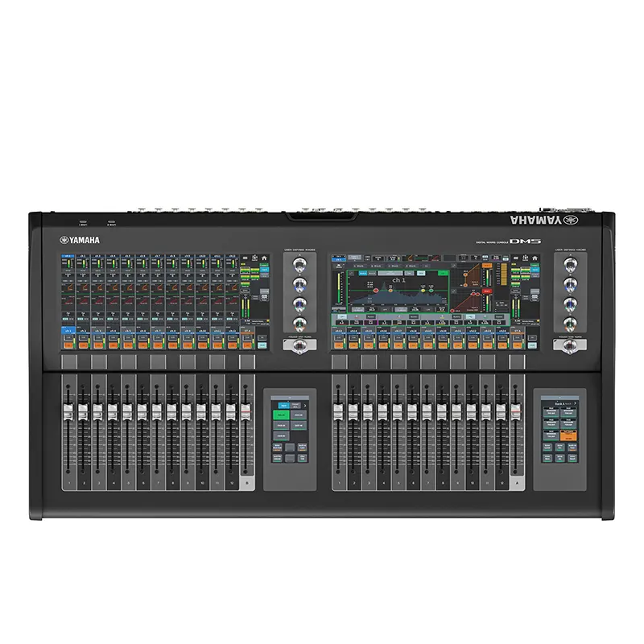Tap the fourth physical key under the right touchscreen
Image resolution: width=644 pixels, height=644 pixels.
pos(428,362)
